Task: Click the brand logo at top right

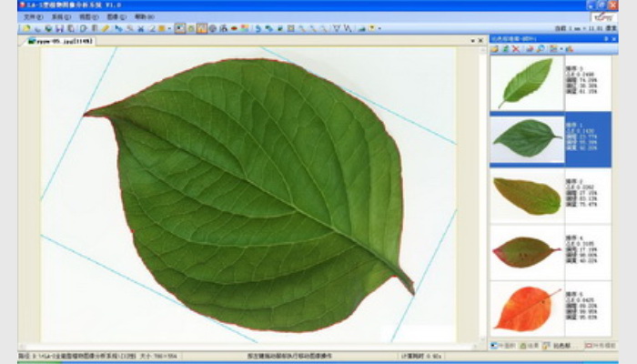Action: pyautogui.click(x=602, y=17)
